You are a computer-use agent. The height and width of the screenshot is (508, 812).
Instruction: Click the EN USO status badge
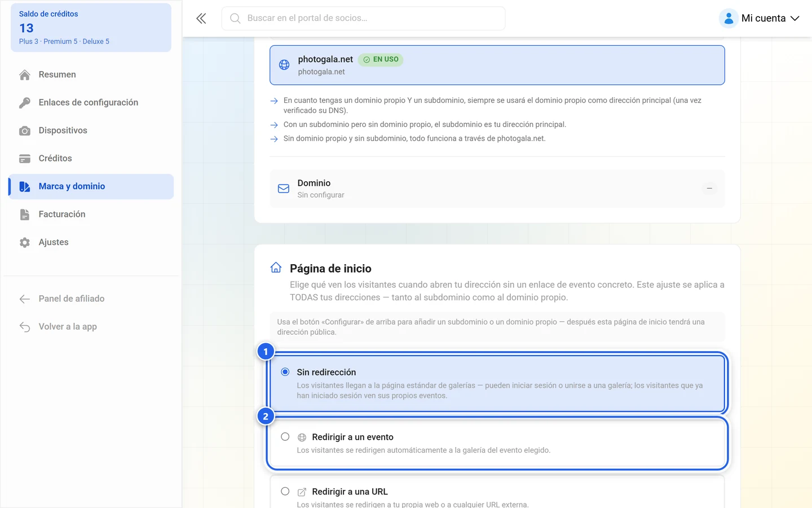pos(381,59)
